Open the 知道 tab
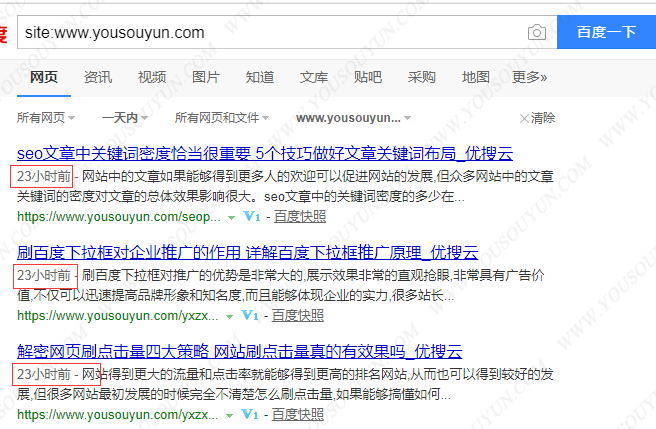 click(x=260, y=77)
